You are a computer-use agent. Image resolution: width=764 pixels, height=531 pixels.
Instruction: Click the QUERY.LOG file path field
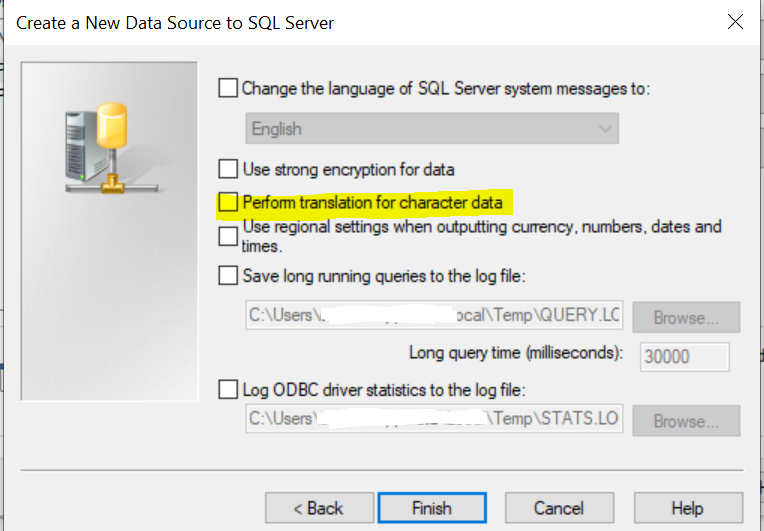point(434,315)
